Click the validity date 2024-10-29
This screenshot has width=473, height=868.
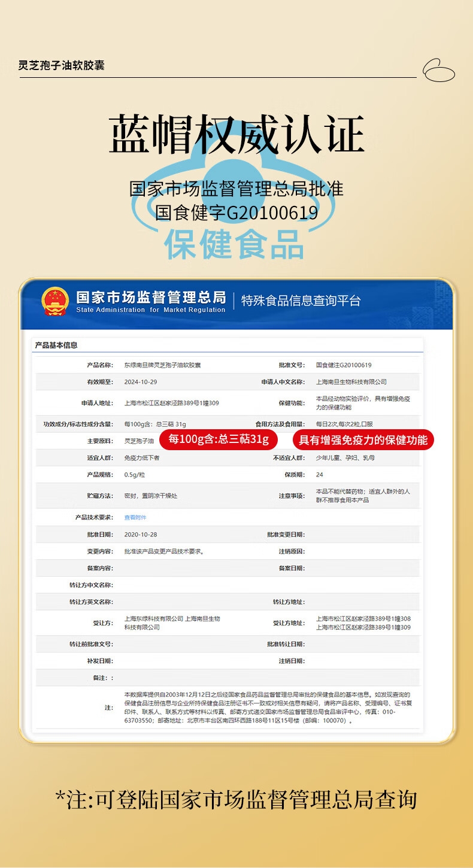click(141, 382)
